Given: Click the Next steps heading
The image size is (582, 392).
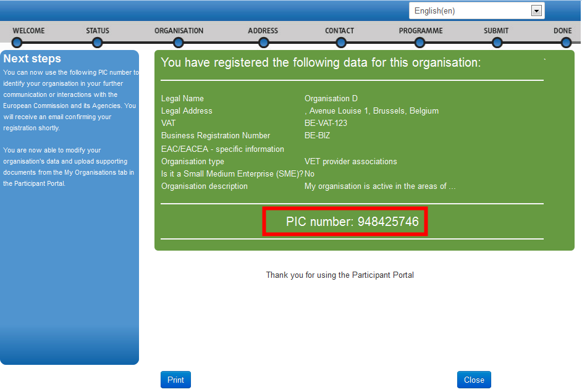Looking at the screenshot, I should tap(32, 59).
